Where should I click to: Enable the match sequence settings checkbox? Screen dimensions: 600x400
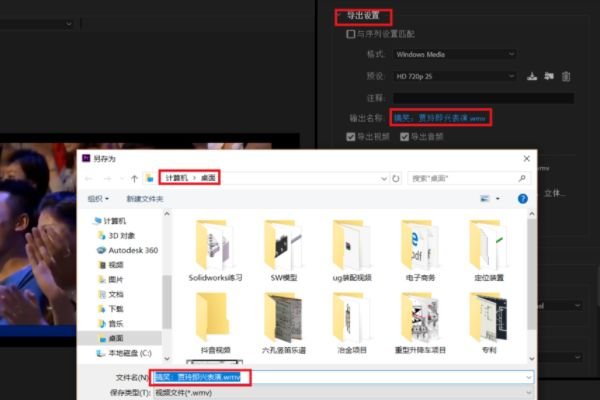(x=351, y=34)
